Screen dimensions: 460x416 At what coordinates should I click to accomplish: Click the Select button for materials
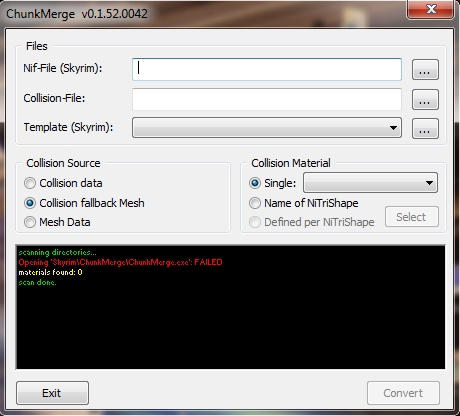(x=412, y=217)
